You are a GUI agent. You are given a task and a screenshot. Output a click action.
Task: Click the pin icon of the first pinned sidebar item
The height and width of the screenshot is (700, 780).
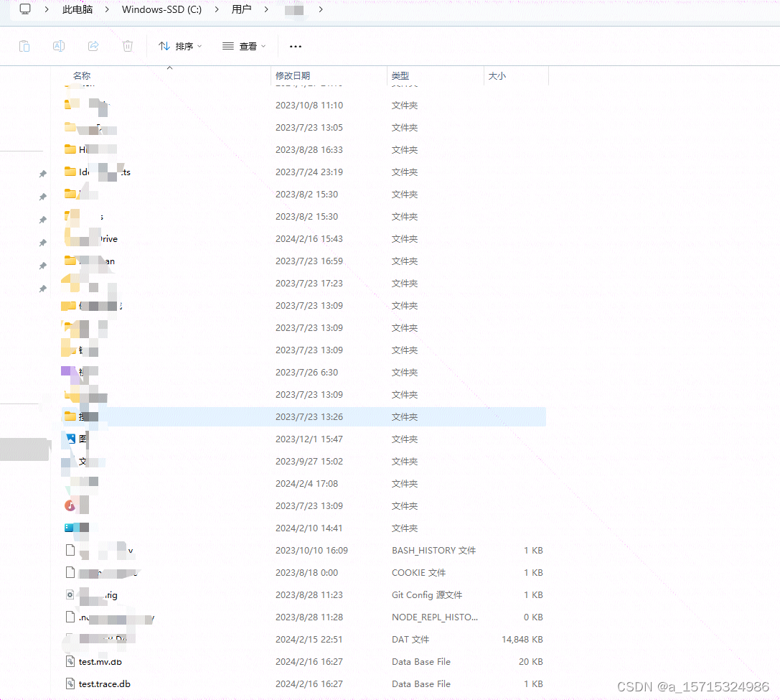coord(42,173)
